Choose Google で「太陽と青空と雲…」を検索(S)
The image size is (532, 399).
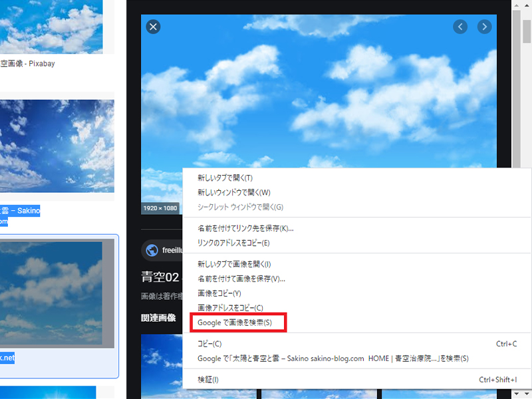click(356, 358)
